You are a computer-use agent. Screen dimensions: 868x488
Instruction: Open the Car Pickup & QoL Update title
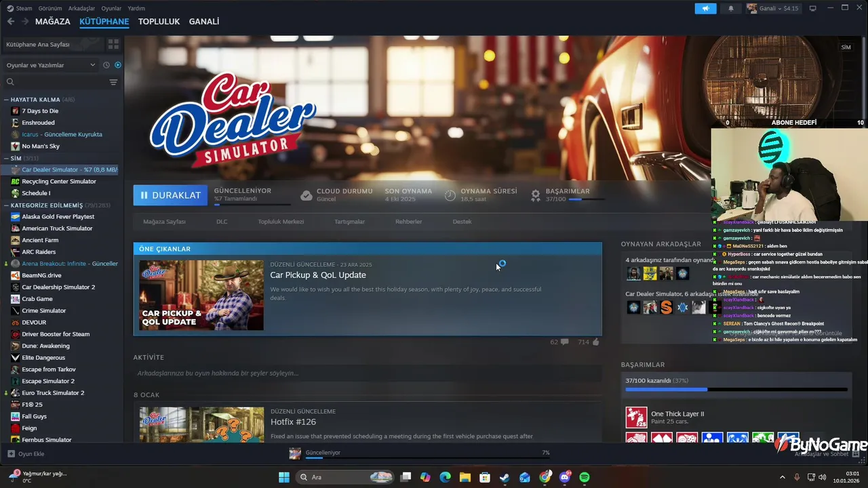tap(318, 275)
